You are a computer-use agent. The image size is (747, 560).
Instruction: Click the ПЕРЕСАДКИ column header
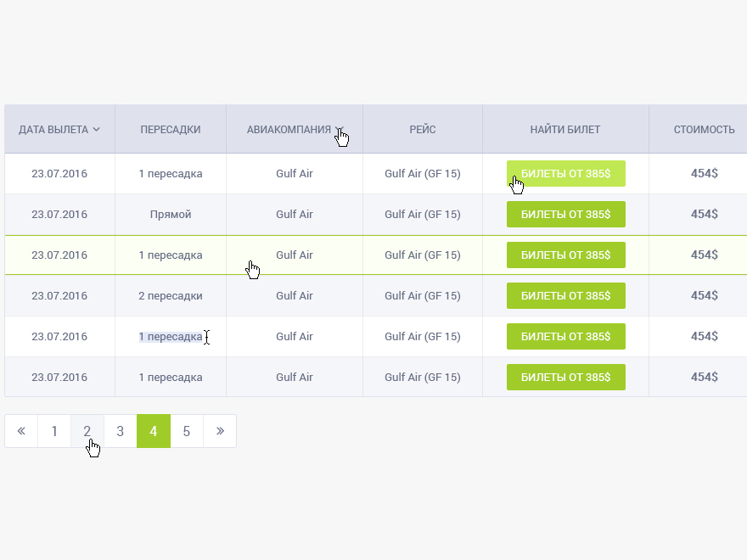coord(171,130)
